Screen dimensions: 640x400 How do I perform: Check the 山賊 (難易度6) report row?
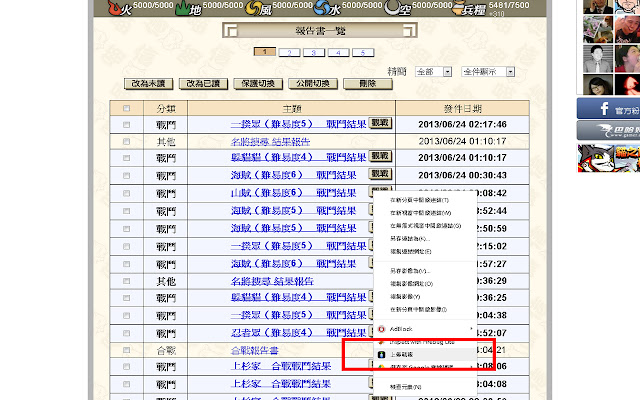click(x=127, y=193)
